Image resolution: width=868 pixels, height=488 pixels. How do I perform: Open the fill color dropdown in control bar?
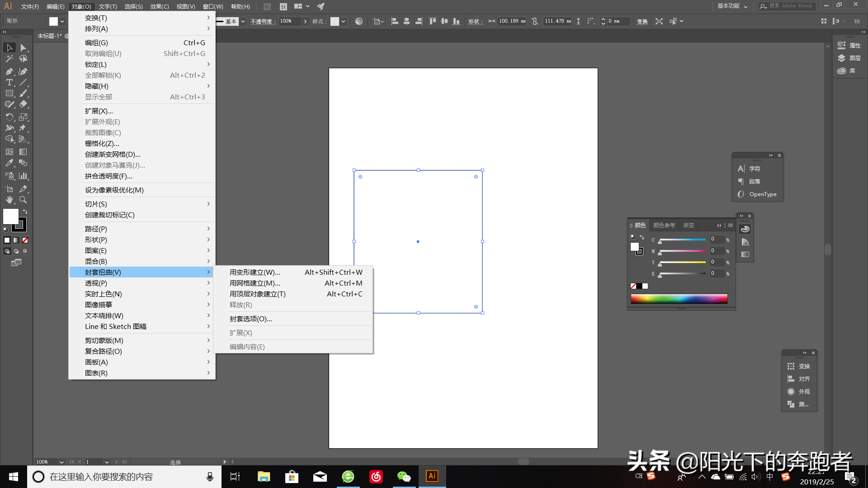click(x=62, y=21)
